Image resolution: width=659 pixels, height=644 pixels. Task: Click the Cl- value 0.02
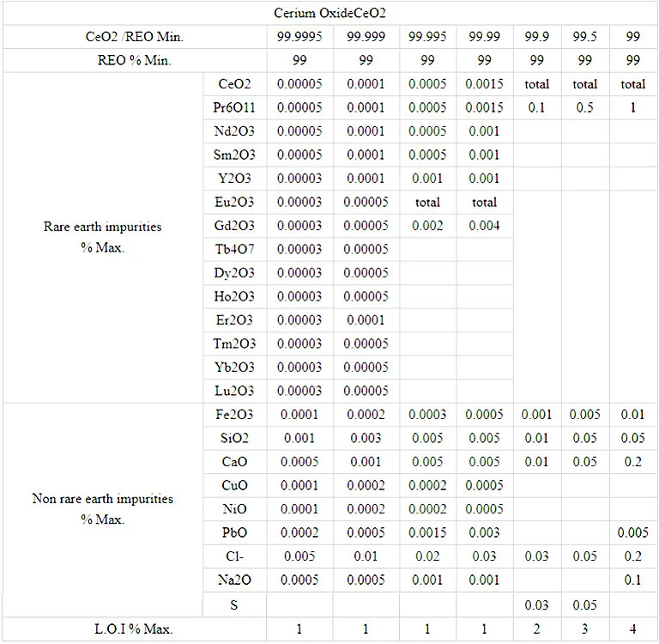click(427, 556)
